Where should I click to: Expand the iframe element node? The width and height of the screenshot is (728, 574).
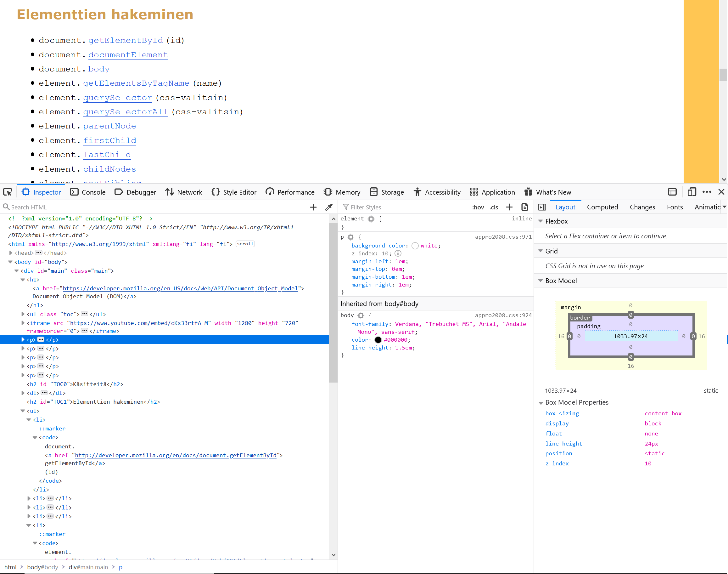23,323
